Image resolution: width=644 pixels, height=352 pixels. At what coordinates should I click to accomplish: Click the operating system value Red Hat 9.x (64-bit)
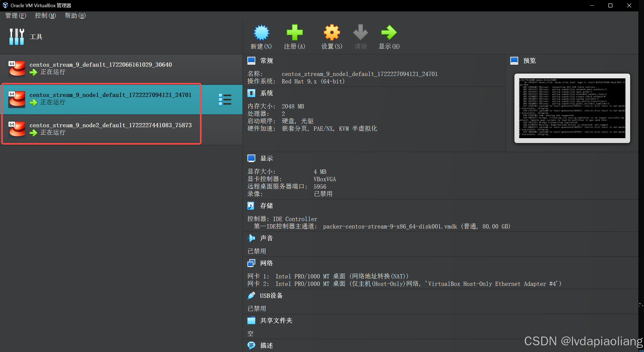313,81
